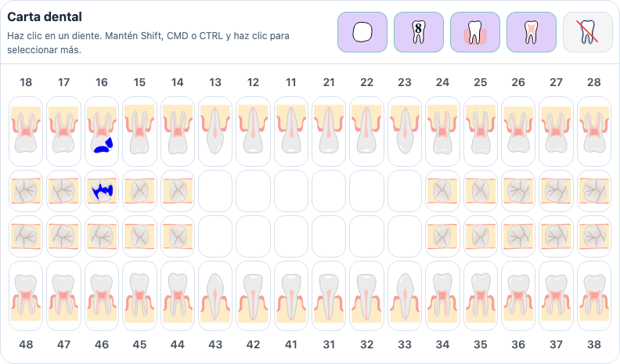Click the empty occlusal cell under tooth 13
The image size is (620, 364).
(215, 191)
